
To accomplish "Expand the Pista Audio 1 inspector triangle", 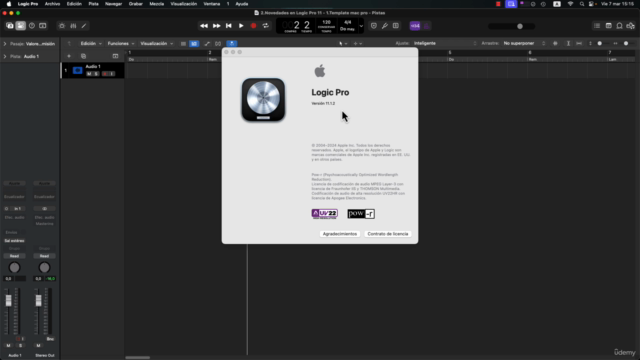I will pos(5,56).
